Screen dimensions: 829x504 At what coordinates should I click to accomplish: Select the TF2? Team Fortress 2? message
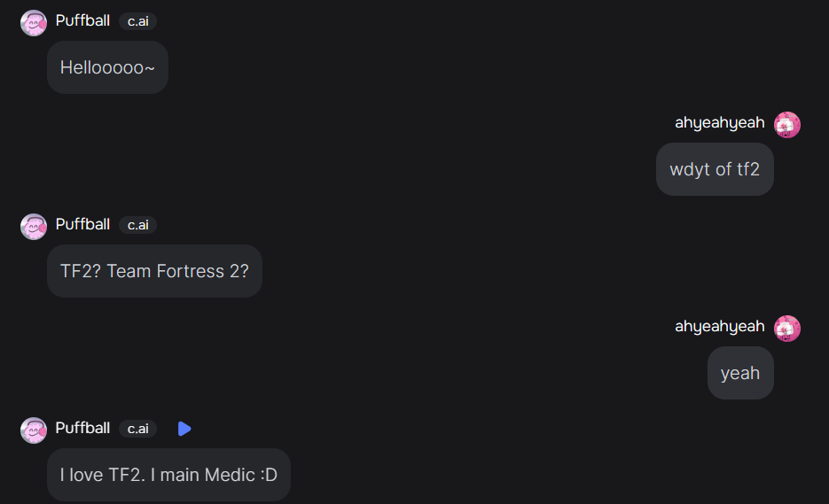(154, 271)
